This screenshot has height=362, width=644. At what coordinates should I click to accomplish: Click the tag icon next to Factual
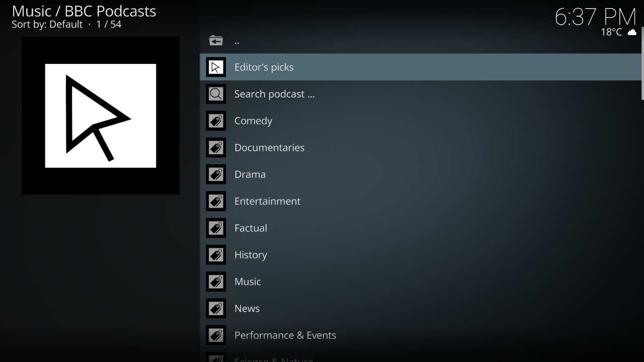[x=216, y=228]
